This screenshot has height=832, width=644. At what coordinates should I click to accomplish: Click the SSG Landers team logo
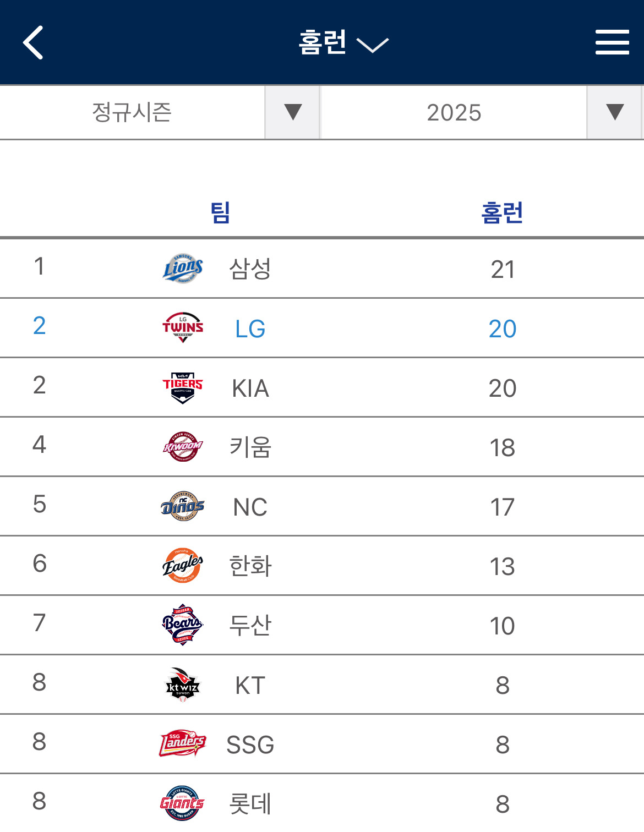183,744
